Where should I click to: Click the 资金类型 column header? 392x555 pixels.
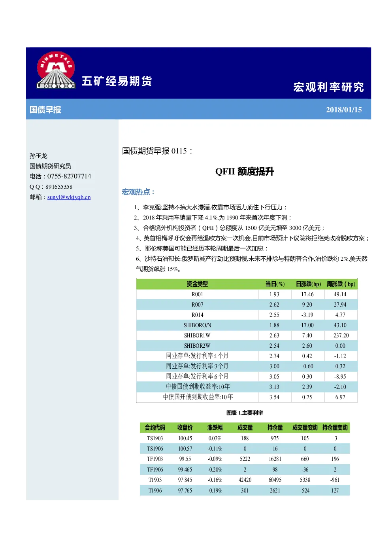point(197,284)
